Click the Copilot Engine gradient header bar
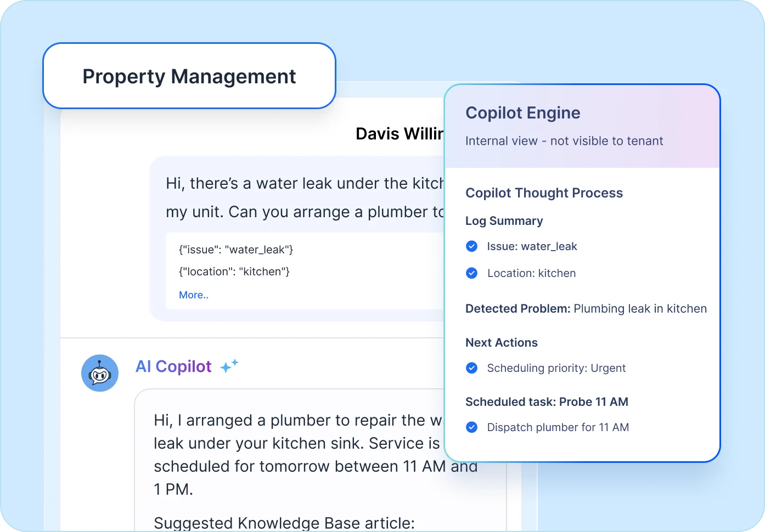This screenshot has height=532, width=765. 582,125
